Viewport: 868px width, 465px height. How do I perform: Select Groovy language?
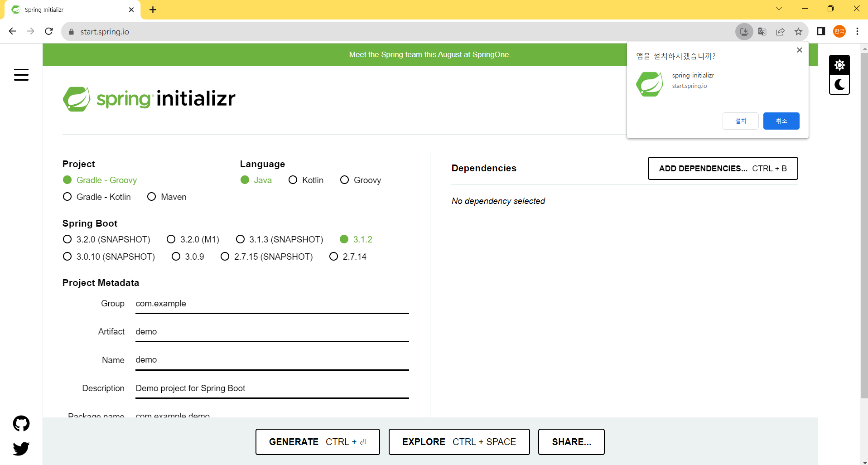coord(361,180)
